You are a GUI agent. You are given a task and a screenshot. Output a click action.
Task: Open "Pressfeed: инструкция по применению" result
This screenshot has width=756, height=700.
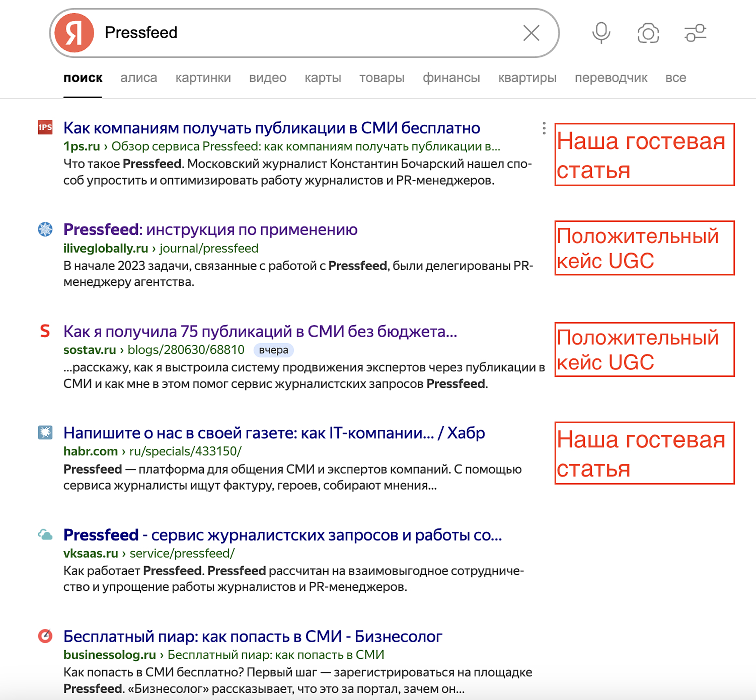210,229
